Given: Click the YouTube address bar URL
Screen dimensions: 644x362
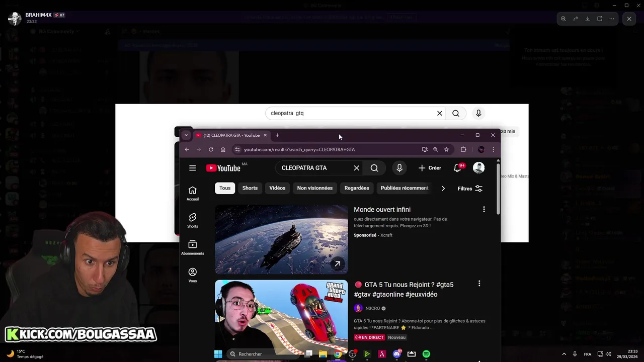Looking at the screenshot, I should (x=299, y=149).
